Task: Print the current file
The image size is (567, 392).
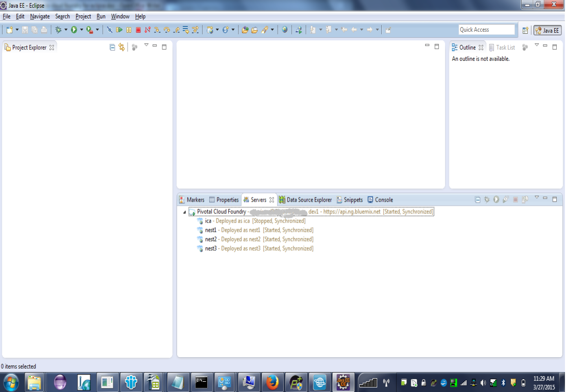Action: (x=44, y=30)
